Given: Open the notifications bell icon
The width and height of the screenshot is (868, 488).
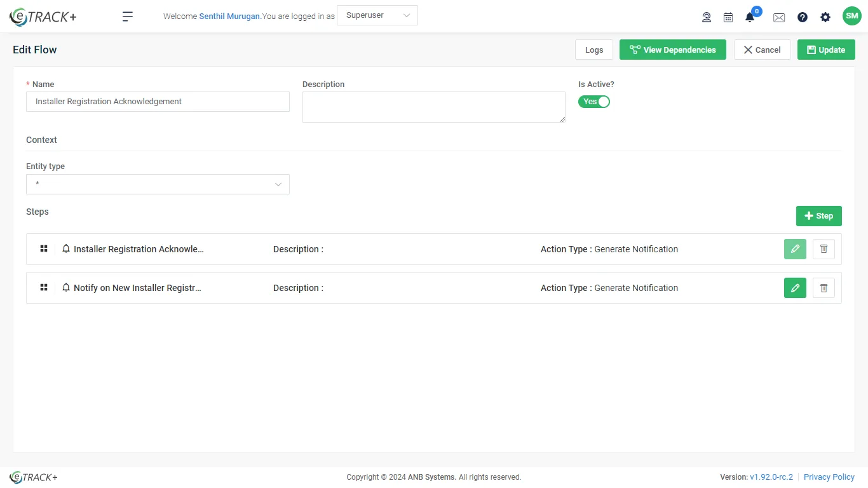Looking at the screenshot, I should [750, 17].
